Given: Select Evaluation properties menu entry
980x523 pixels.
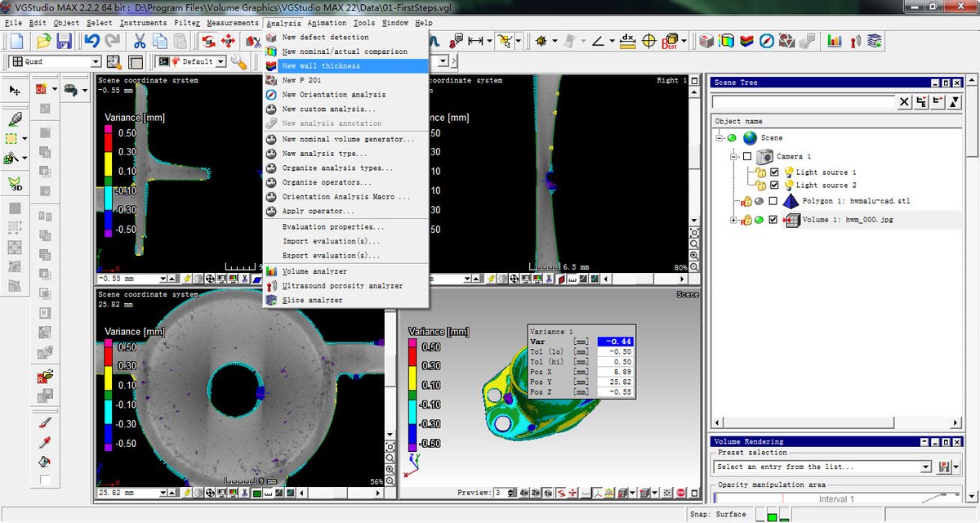Looking at the screenshot, I should pos(346,227).
